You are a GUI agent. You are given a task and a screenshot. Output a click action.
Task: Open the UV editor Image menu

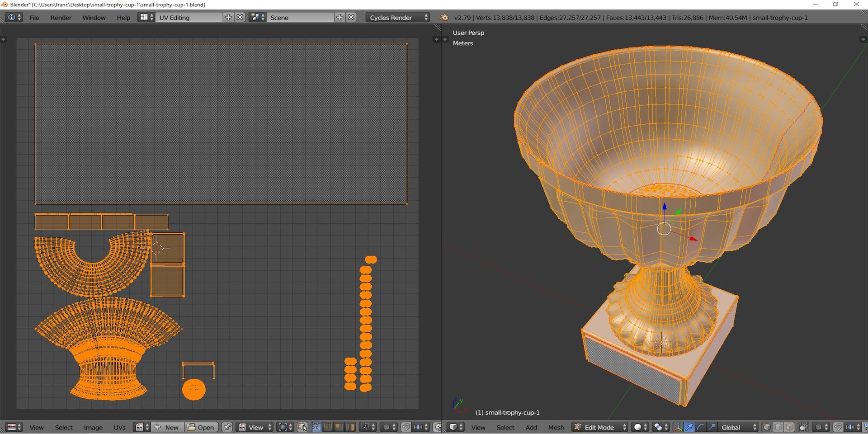(93, 427)
